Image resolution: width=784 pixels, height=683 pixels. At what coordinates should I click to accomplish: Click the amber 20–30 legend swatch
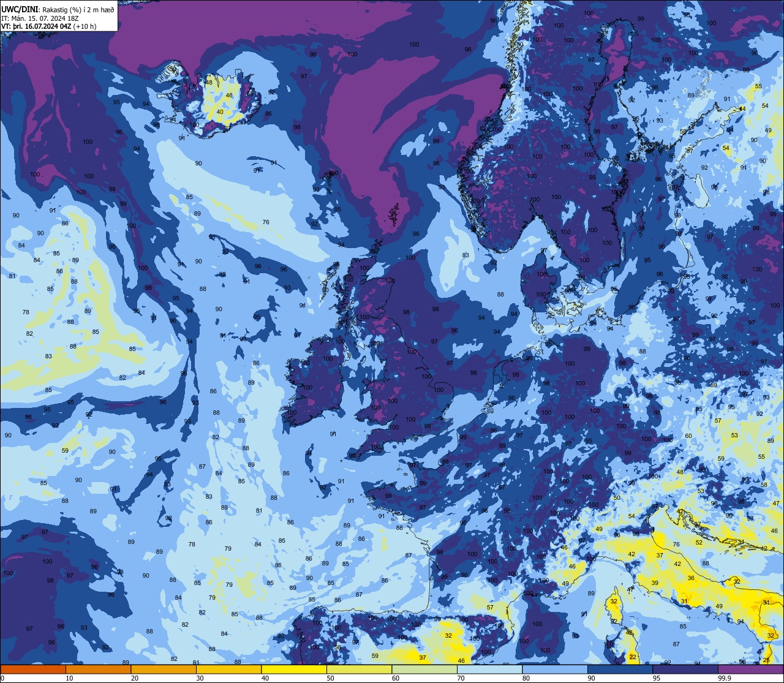click(164, 669)
